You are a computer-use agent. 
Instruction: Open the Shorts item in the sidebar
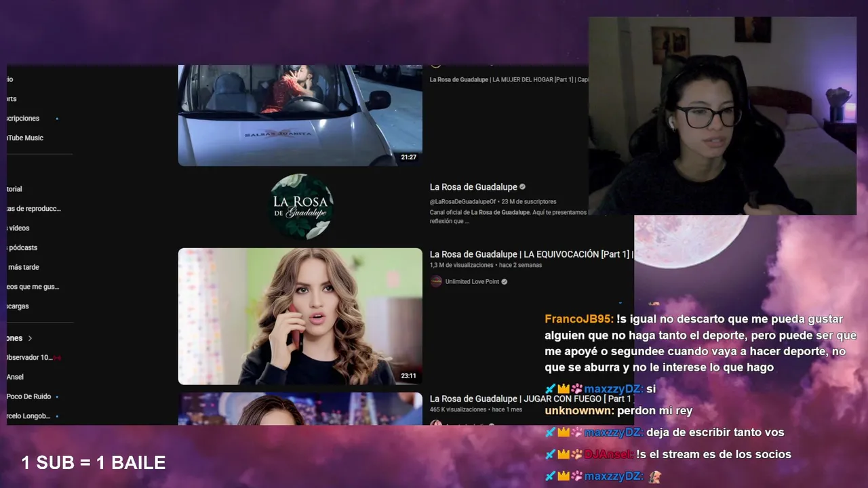[x=12, y=99]
